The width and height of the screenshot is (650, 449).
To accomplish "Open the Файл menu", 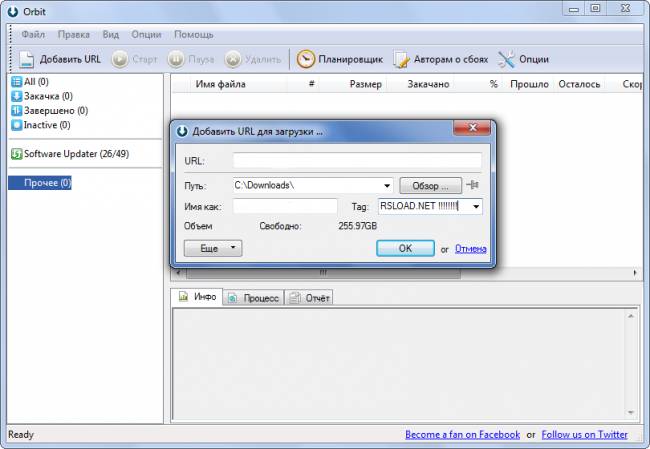I will coord(33,34).
